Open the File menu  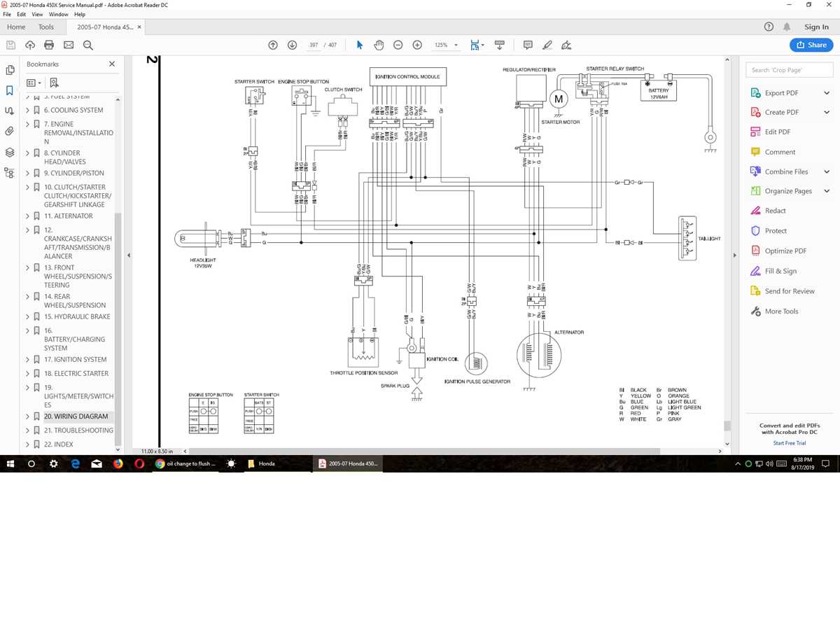coord(7,14)
